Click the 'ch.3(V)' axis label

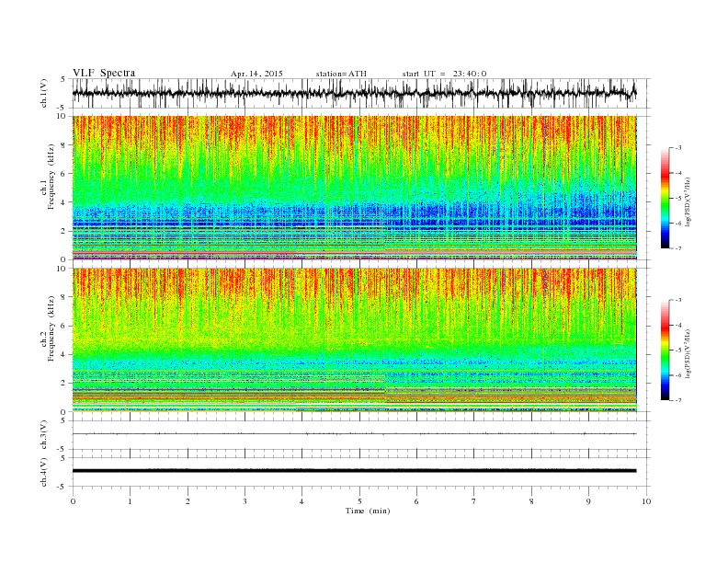[44, 435]
